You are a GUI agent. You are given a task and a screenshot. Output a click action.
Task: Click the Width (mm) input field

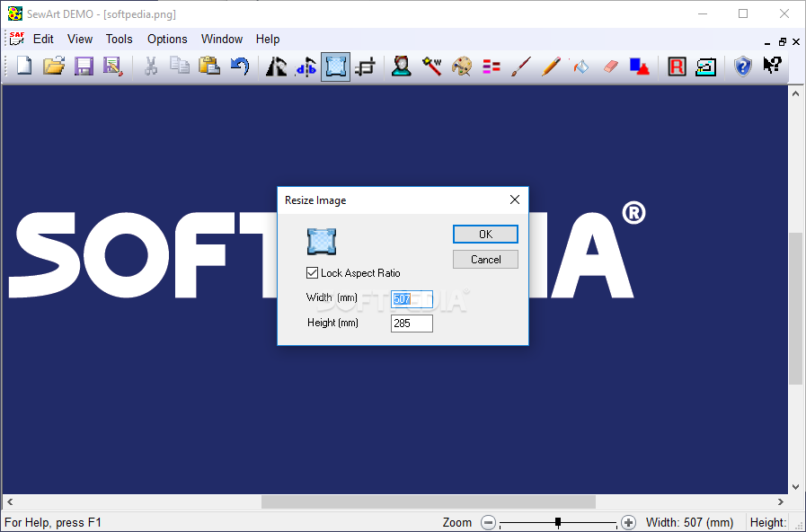click(412, 298)
